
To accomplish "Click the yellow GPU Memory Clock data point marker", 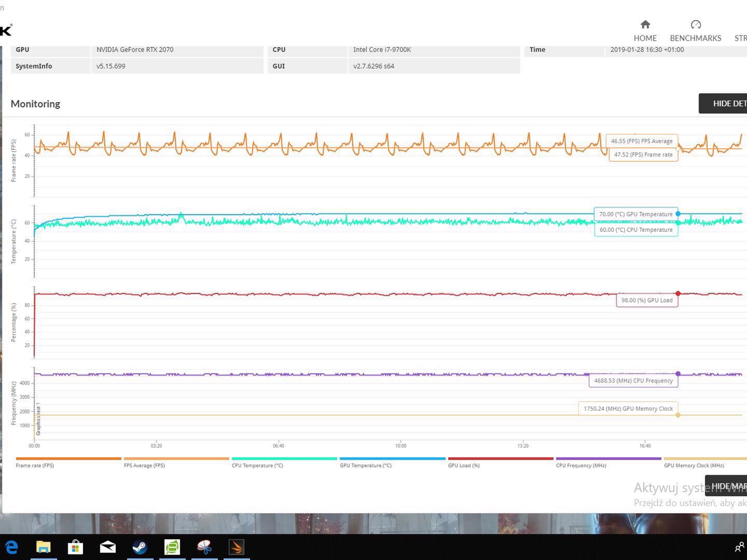I will 678,415.
